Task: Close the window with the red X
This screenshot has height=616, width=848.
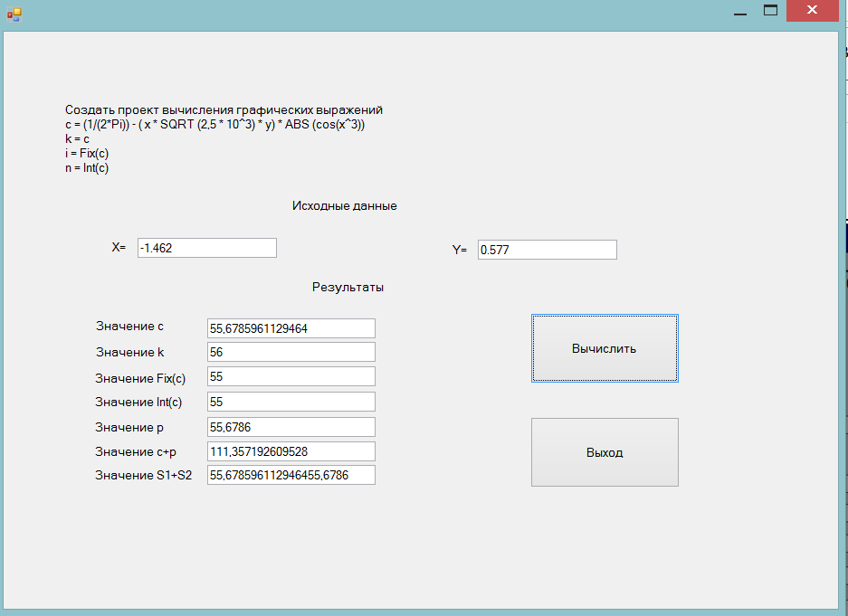Action: click(813, 10)
